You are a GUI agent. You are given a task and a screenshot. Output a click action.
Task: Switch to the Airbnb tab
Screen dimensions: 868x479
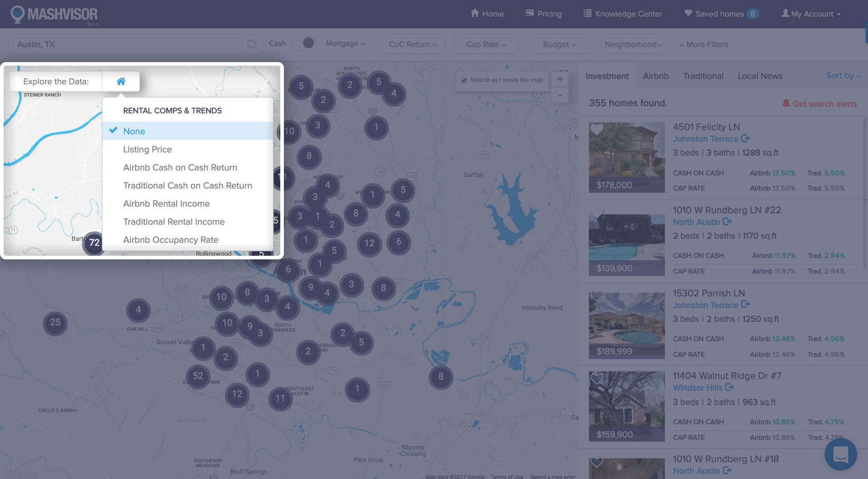tap(656, 76)
